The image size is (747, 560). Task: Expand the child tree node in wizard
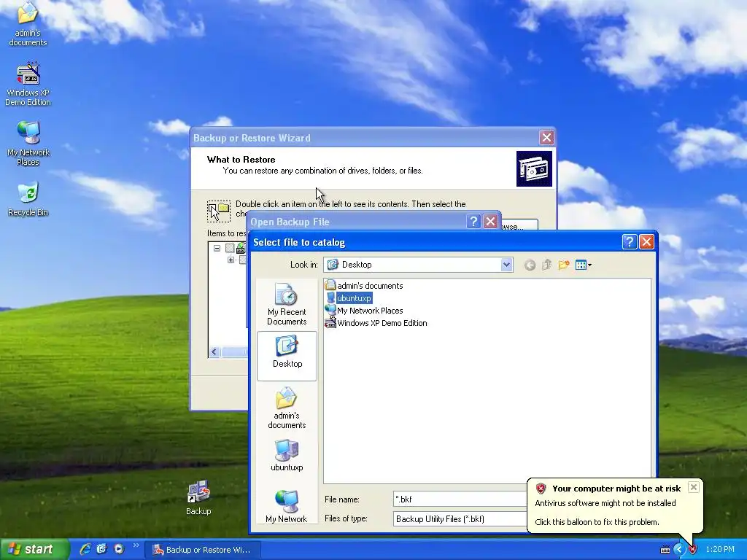[x=231, y=260]
